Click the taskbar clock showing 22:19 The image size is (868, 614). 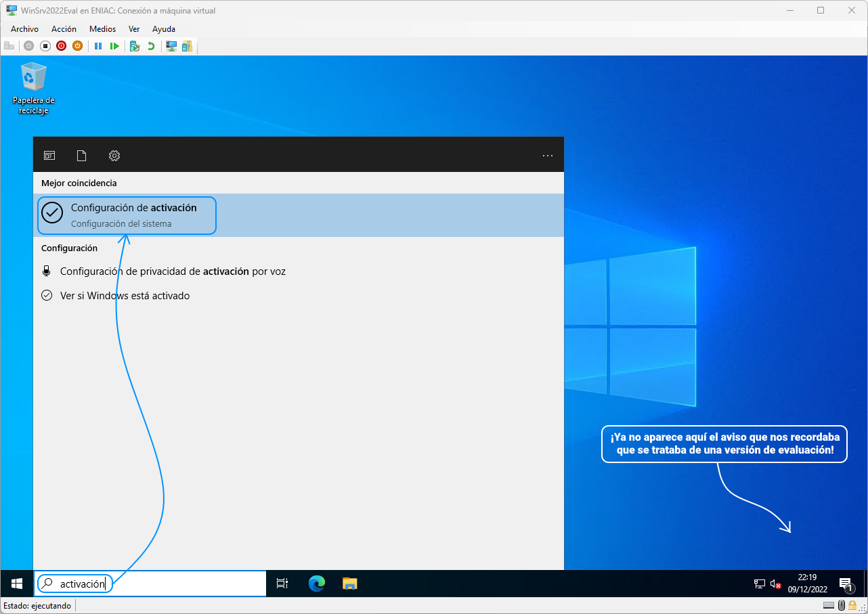click(806, 584)
